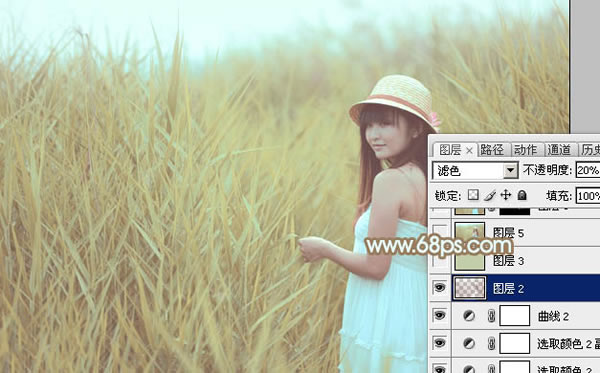Image resolution: width=600 pixels, height=373 pixels.
Task: Click the lock all padlock icon
Action: pos(522,195)
